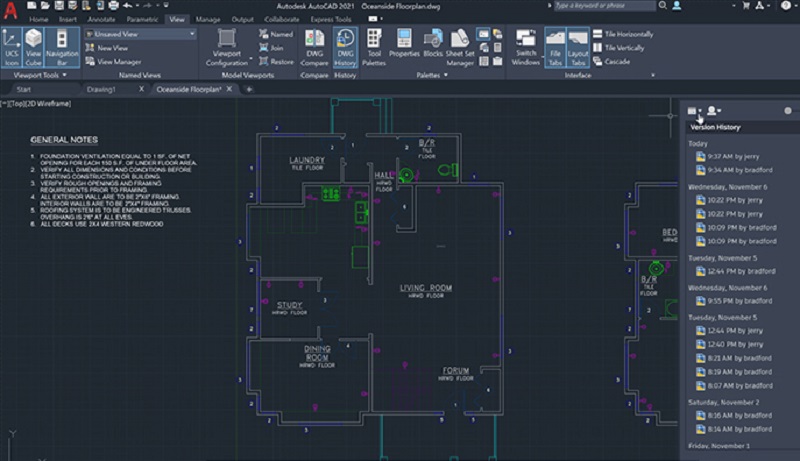The height and width of the screenshot is (461, 800).
Task: Click the Named viewports button
Action: point(276,34)
